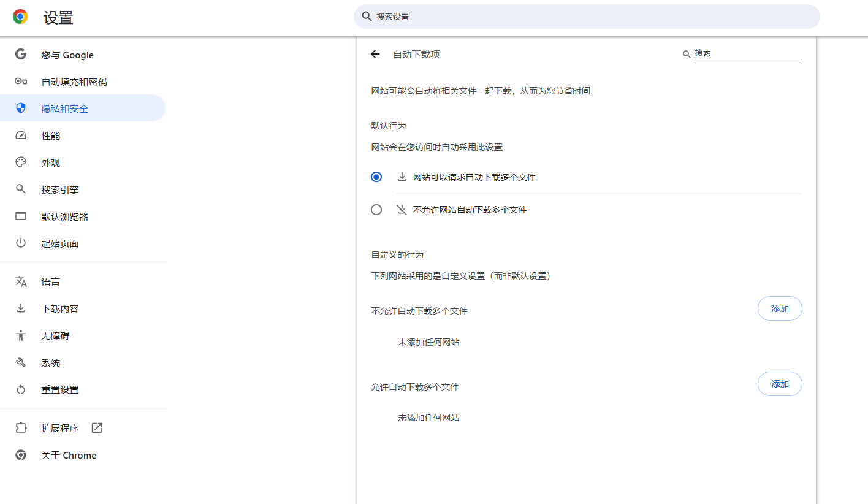Open 外观 settings section

pyautogui.click(x=83, y=162)
